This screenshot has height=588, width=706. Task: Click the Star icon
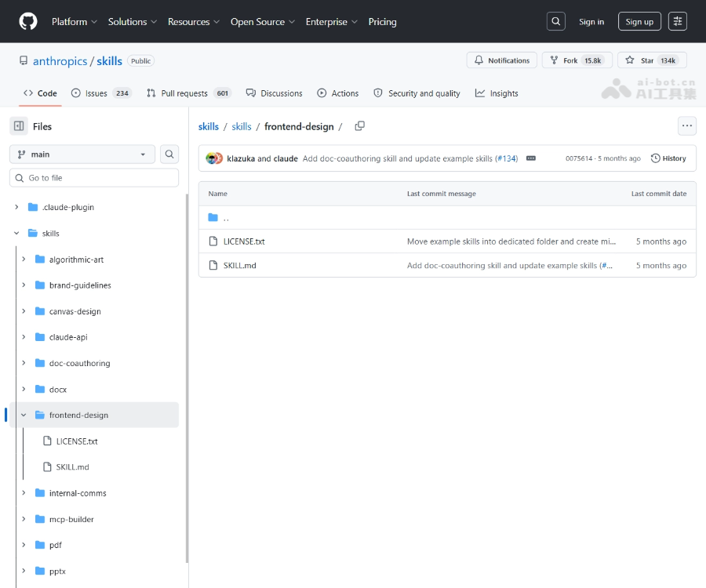(x=630, y=60)
